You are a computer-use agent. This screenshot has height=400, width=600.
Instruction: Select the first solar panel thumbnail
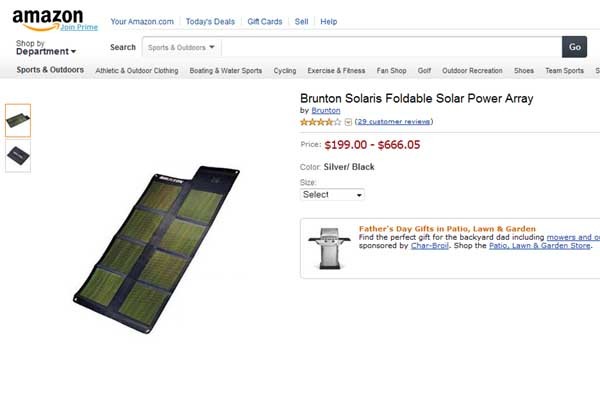click(18, 120)
